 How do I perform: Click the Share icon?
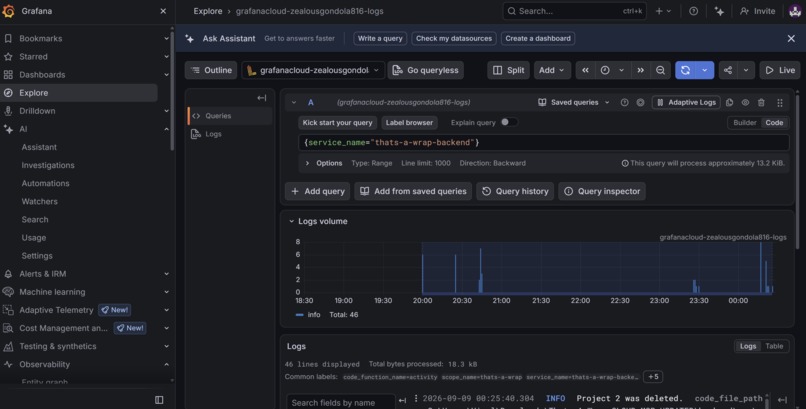coord(728,70)
